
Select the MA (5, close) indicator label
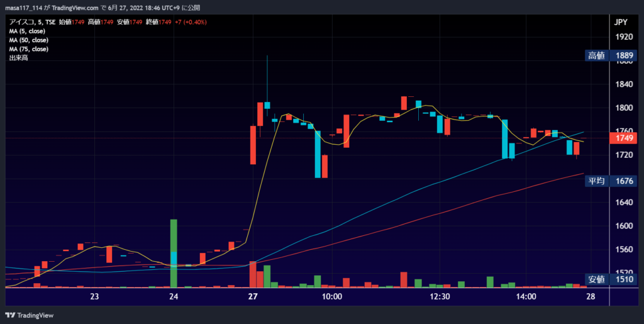(x=27, y=31)
